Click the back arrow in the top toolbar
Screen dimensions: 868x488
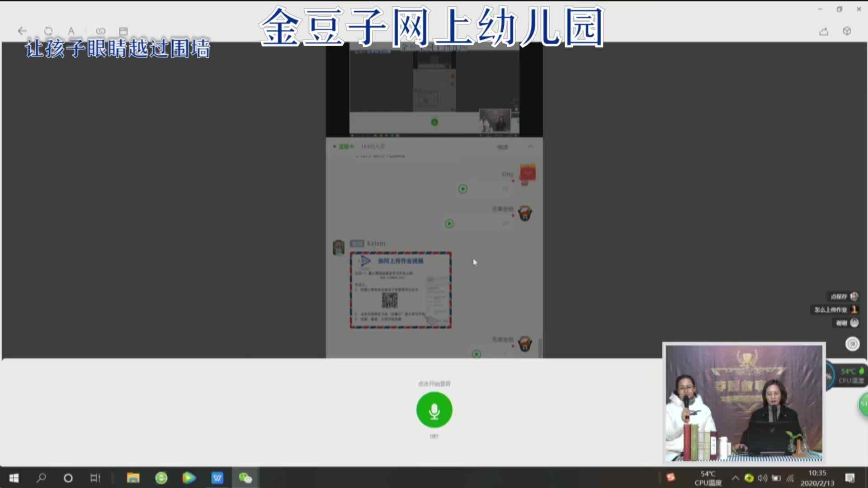click(22, 31)
